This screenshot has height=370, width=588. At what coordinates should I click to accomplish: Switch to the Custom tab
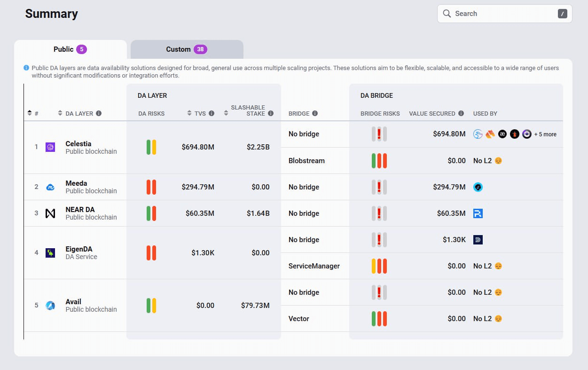click(187, 49)
